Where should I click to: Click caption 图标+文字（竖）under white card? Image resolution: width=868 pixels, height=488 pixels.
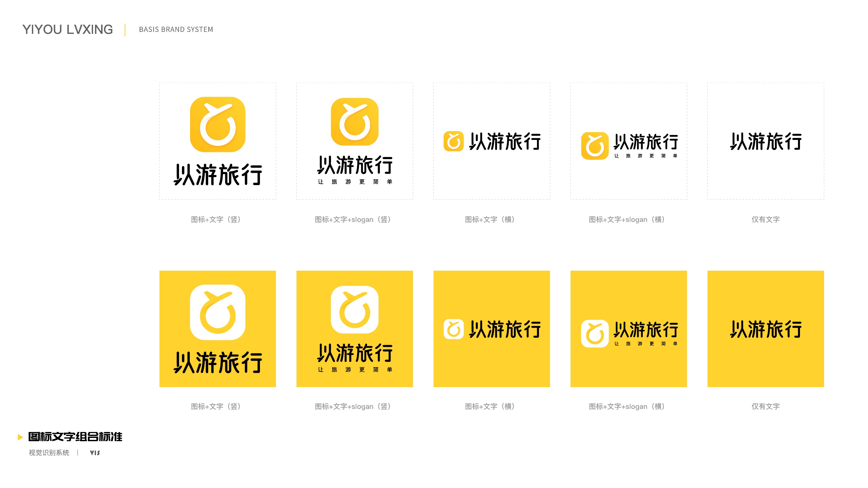click(x=216, y=220)
